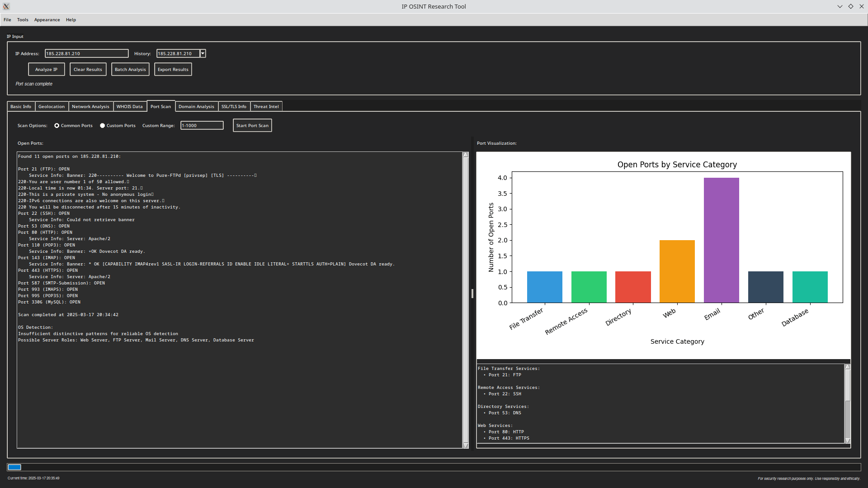868x488 pixels.
Task: Switch to the WHOIS Data tab
Action: [129, 107]
